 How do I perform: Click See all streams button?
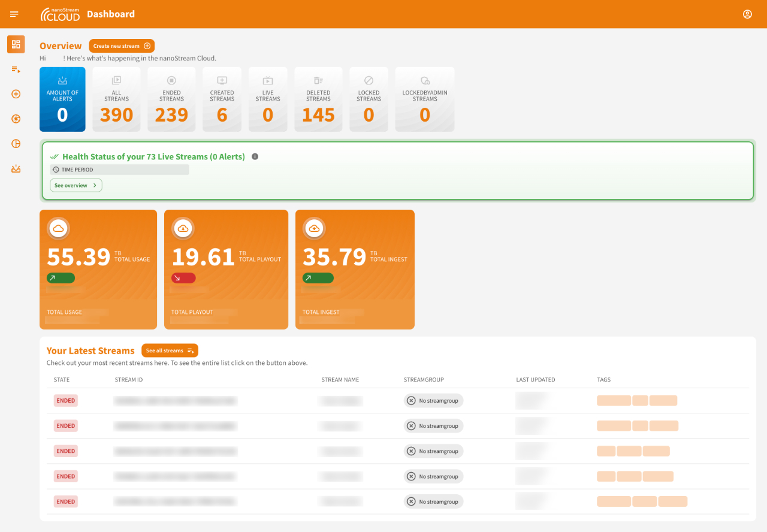[170, 350]
